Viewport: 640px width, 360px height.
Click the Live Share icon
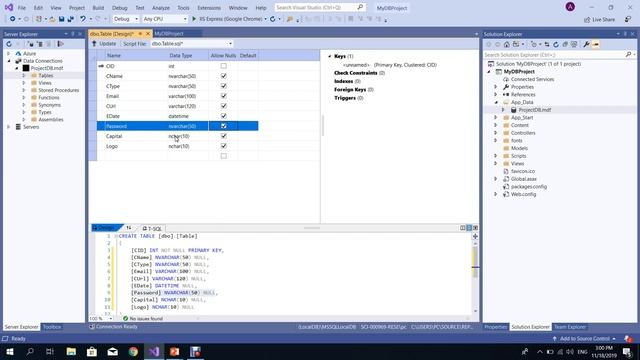(587, 19)
